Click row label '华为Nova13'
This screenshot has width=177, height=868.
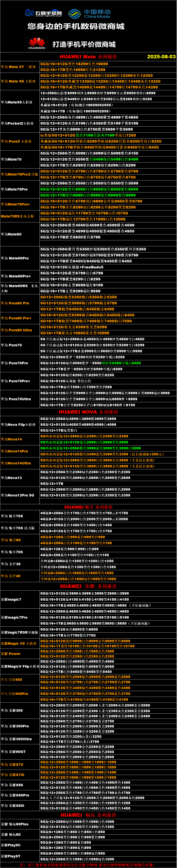11,478
